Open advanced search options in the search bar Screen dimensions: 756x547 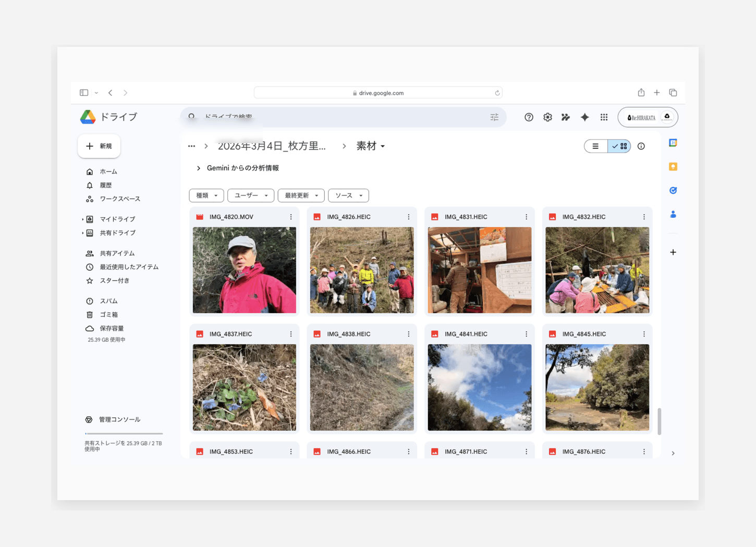pyautogui.click(x=494, y=117)
